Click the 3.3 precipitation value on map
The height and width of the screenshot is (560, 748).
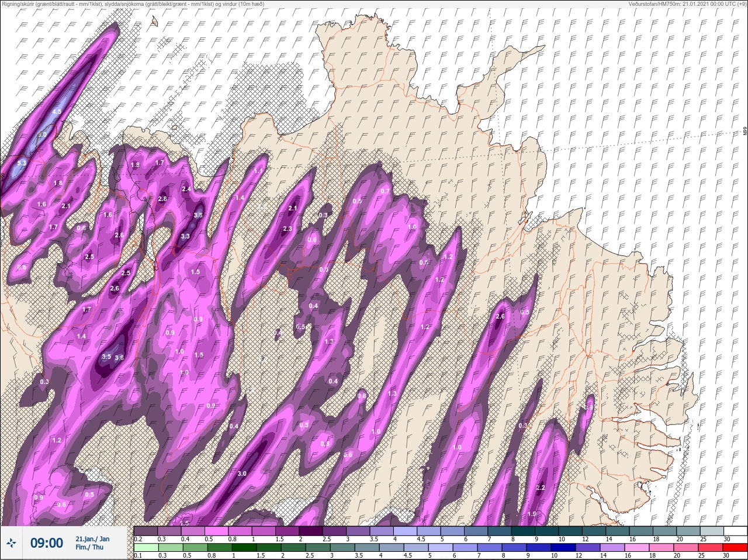point(185,236)
